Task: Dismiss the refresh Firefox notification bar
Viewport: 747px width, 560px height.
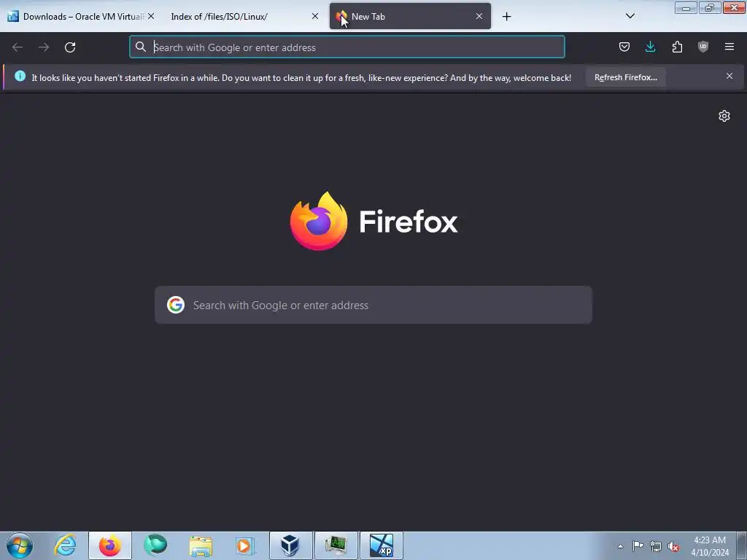Action: pos(729,76)
